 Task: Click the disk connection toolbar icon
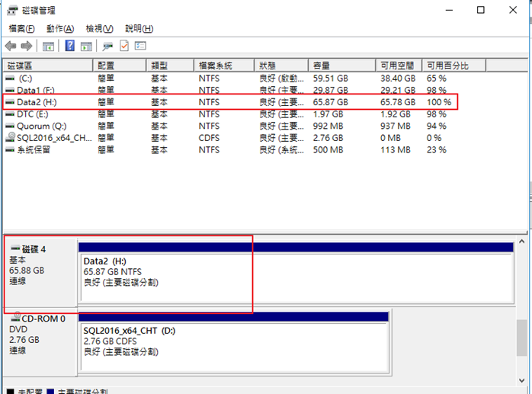click(x=107, y=46)
